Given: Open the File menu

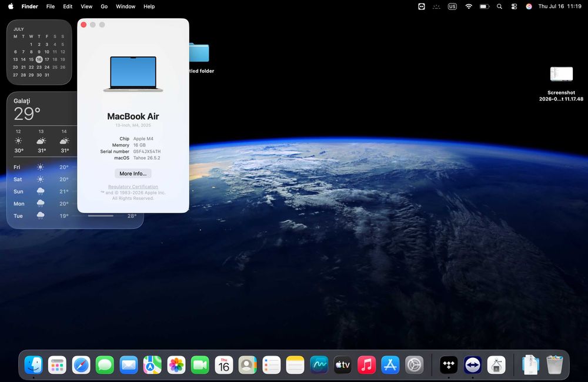Looking at the screenshot, I should (x=50, y=6).
